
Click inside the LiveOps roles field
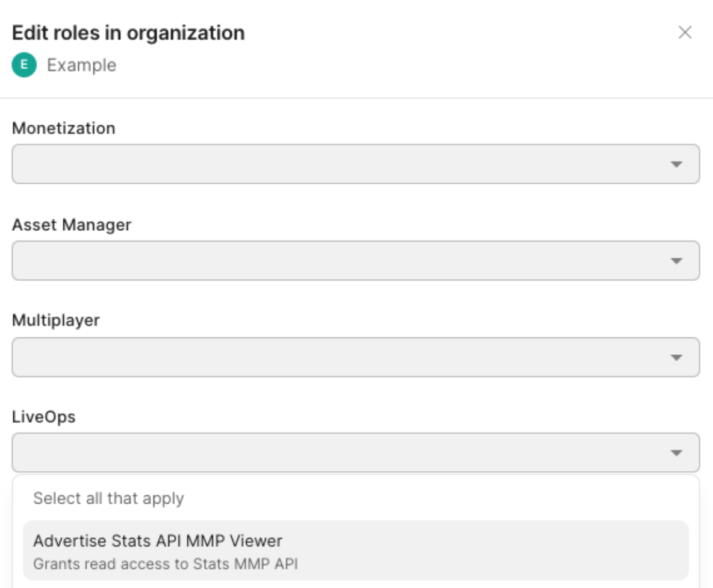coord(337,452)
